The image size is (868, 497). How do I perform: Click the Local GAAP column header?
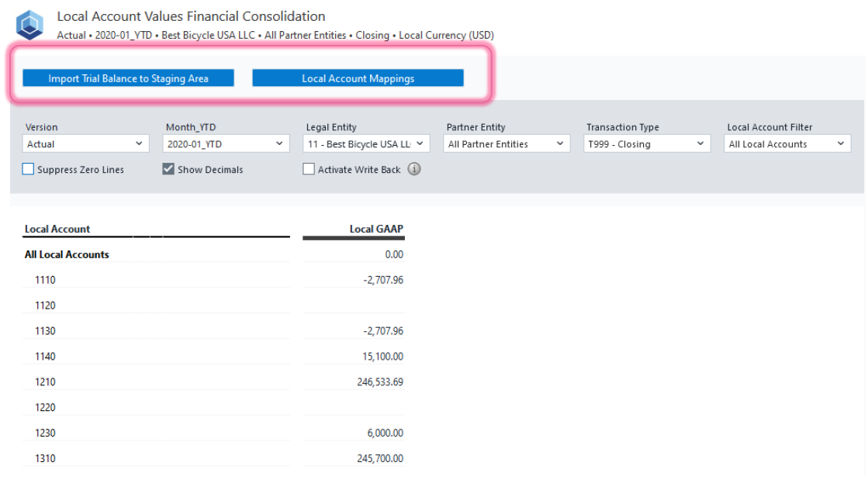coord(376,229)
